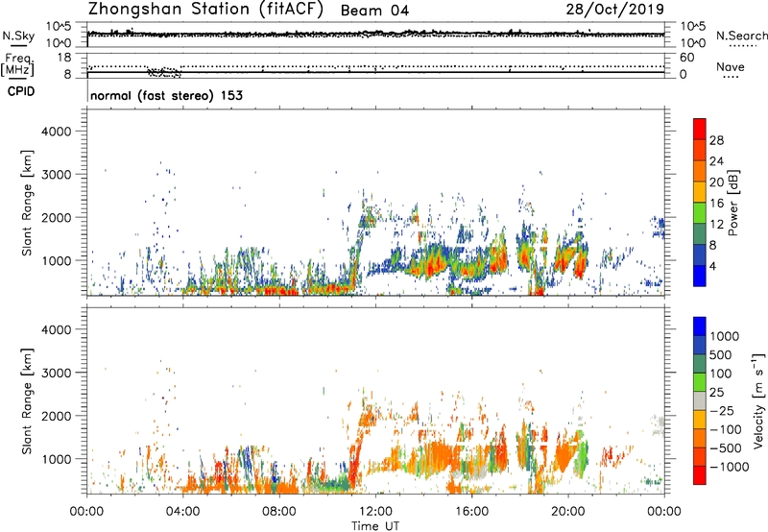This screenshot has height=532, width=768.
Task: Click the 'CPID' label
Action: click(21, 91)
